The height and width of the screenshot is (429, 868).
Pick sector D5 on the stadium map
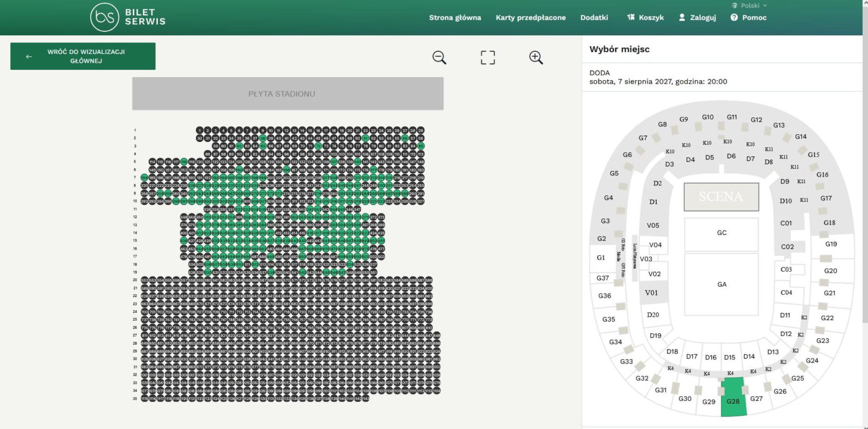710,157
